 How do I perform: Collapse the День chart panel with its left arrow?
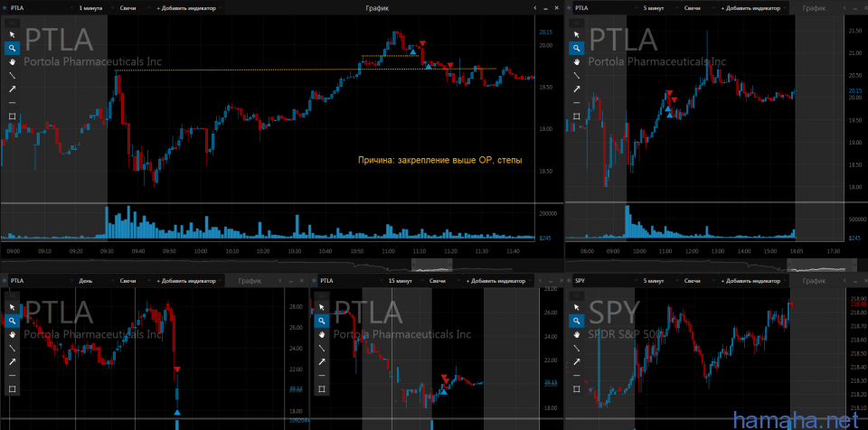point(280,281)
